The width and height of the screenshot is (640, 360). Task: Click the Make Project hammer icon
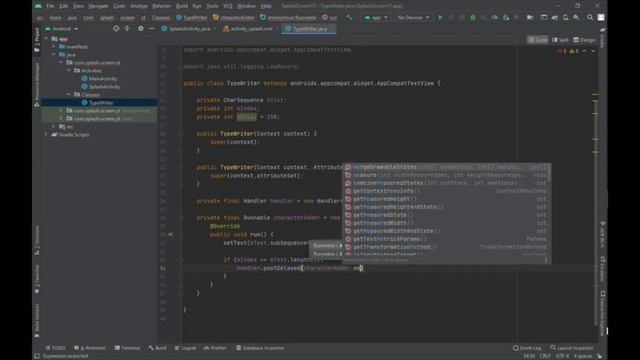tap(349, 18)
